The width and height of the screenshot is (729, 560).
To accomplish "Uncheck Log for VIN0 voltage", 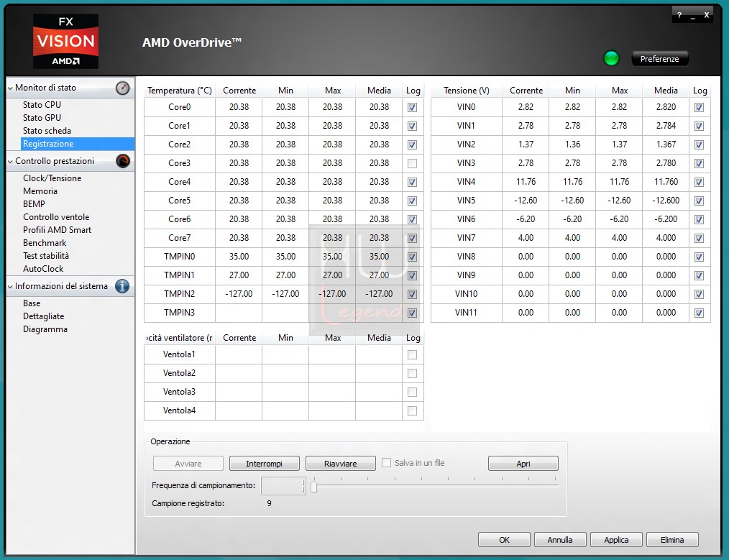I will pyautogui.click(x=699, y=107).
